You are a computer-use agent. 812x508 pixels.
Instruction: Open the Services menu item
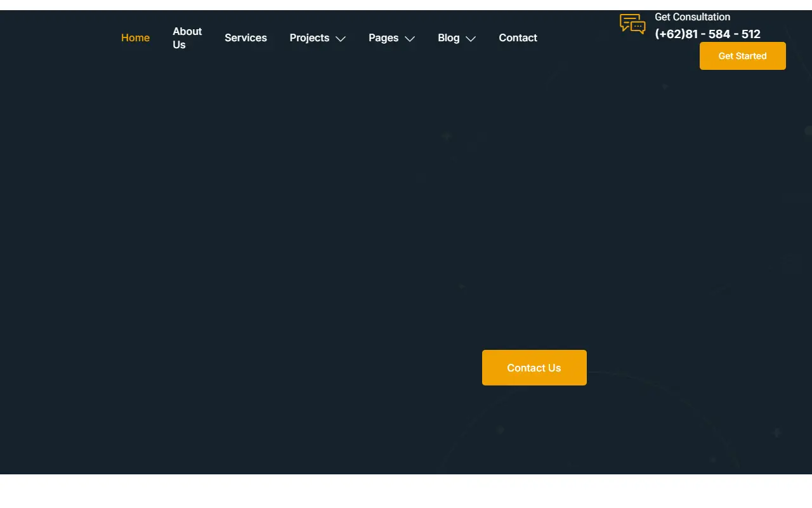(246, 38)
